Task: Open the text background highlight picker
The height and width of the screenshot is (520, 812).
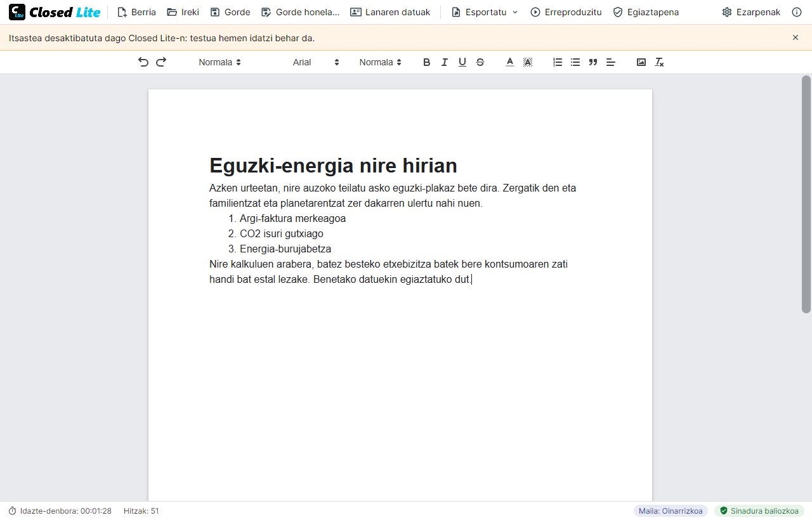Action: pos(527,62)
